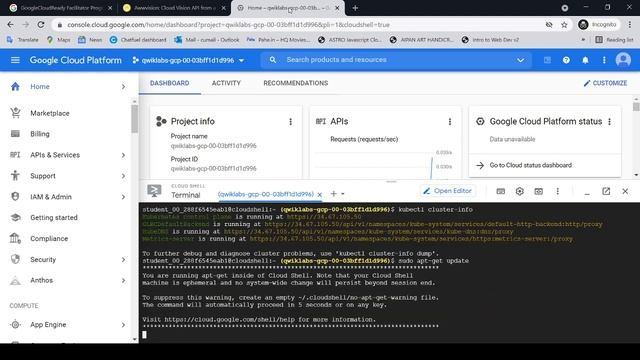Open the notifications bell icon
This screenshot has width=640, height=360.
pos(585,60)
